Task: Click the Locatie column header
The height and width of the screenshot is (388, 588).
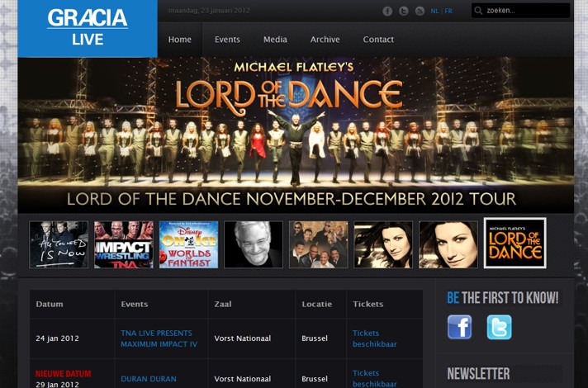Action: click(x=317, y=304)
